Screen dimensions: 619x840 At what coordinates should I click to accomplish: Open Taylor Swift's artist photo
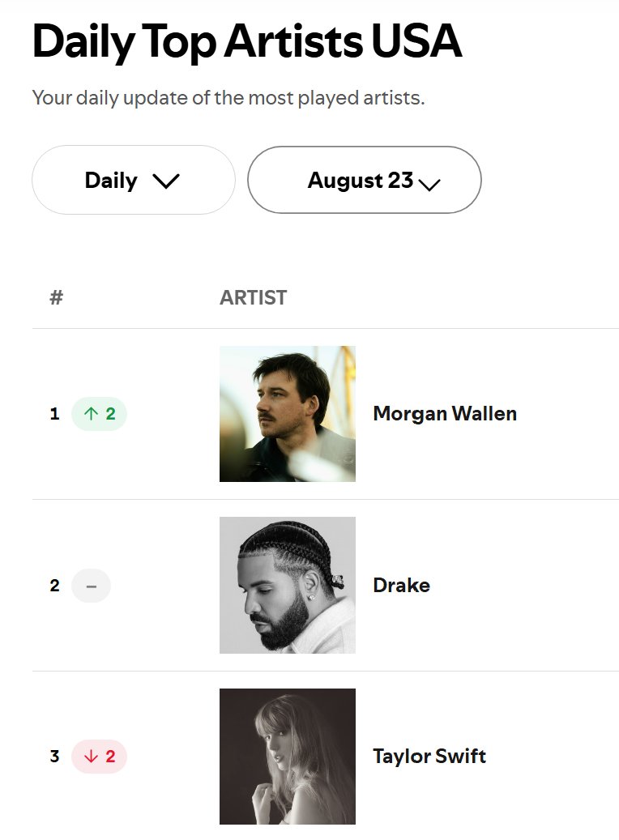[x=288, y=756]
